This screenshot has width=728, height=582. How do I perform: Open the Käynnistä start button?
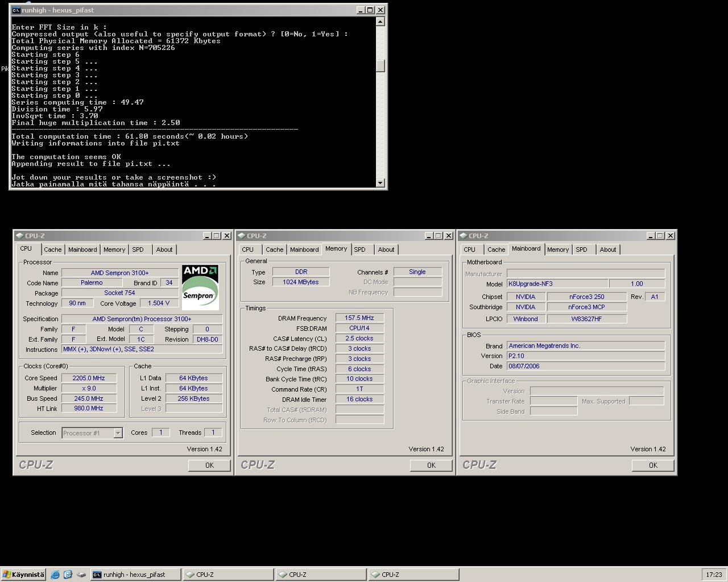click(x=23, y=575)
